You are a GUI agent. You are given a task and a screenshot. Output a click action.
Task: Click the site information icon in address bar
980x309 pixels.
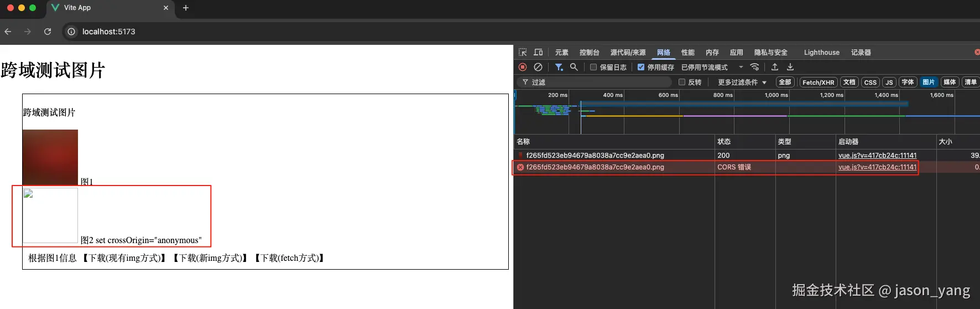tap(71, 32)
